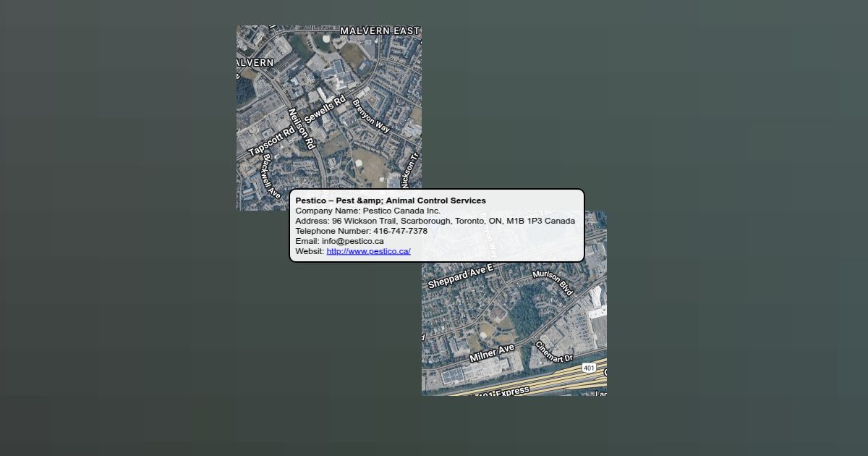Click the Milner Ave road label
The width and height of the screenshot is (868, 456).
coord(491,354)
